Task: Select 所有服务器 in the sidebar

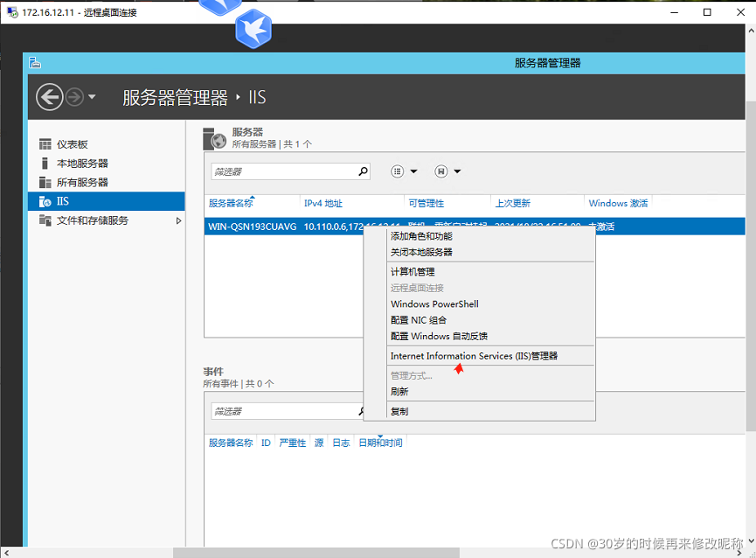Action: [82, 182]
